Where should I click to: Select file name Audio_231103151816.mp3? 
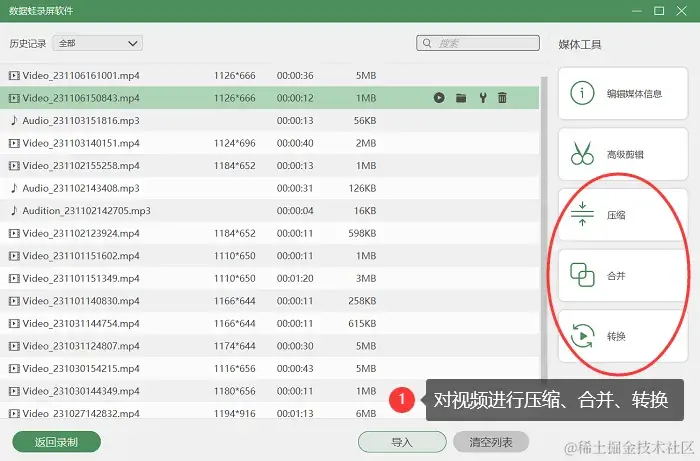pos(81,120)
